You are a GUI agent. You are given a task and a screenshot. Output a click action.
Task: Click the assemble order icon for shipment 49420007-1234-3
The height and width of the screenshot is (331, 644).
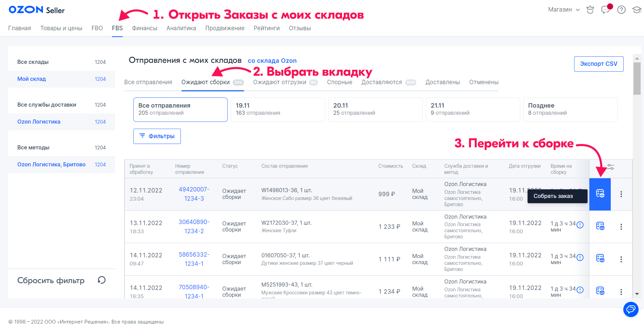pos(600,194)
